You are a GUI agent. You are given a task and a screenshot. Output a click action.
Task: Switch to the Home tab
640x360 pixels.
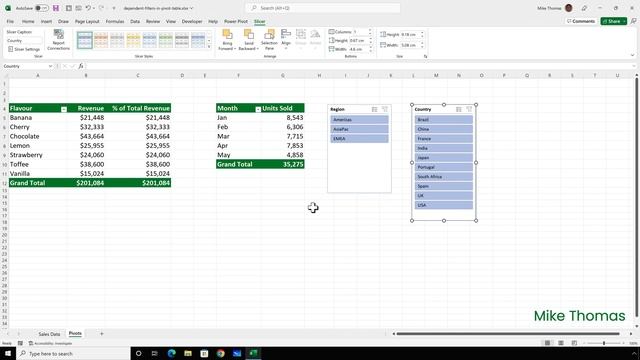click(x=28, y=21)
